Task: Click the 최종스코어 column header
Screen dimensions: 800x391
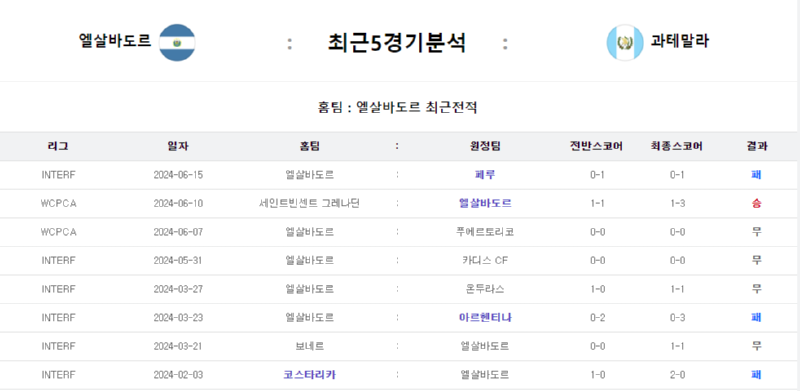Action: (x=677, y=146)
